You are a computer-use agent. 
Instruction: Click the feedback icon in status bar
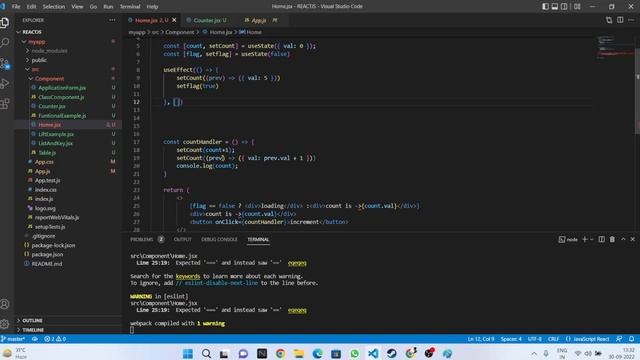click(x=619, y=339)
